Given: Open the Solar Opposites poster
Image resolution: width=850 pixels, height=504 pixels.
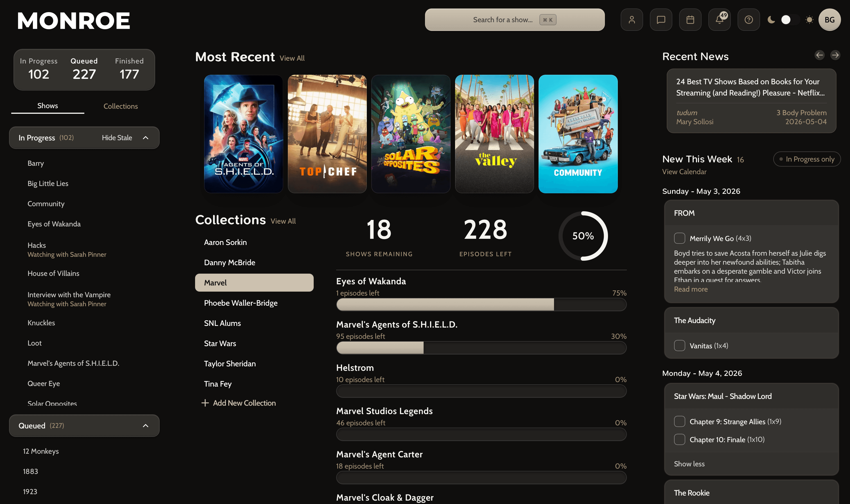Looking at the screenshot, I should [410, 134].
